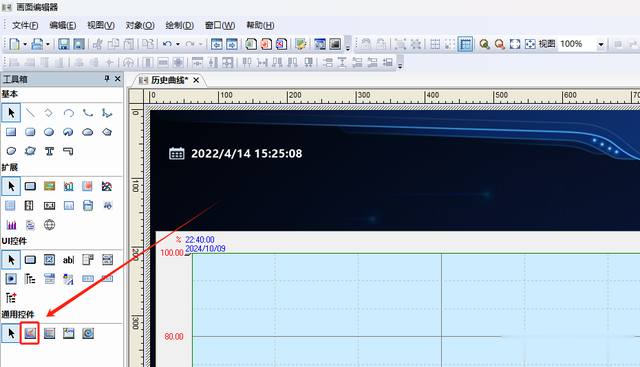Screen dimensions: 640x367
Task: Open the 绘制(D) menu
Action: pos(180,25)
